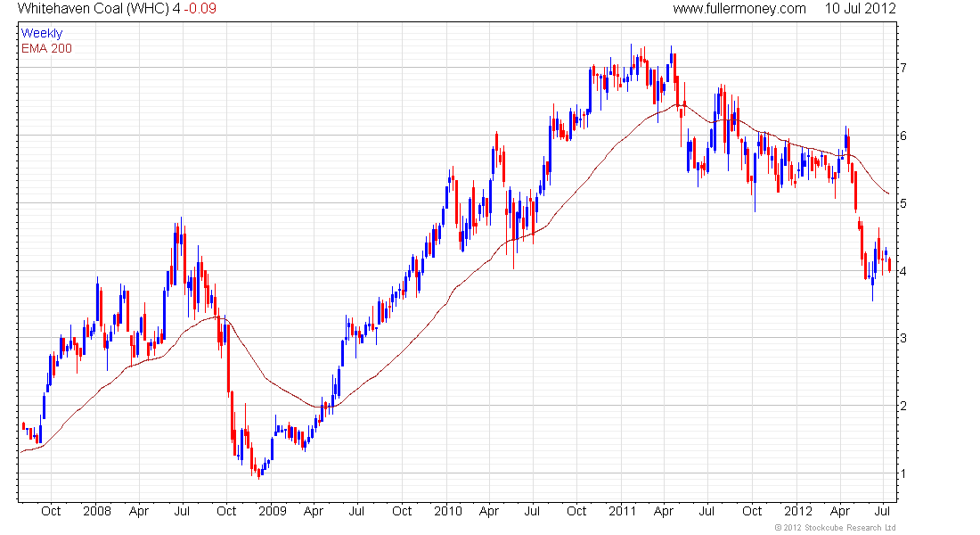The image size is (980, 535).
Task: Click price level 7 on y-axis
Action: (x=903, y=68)
